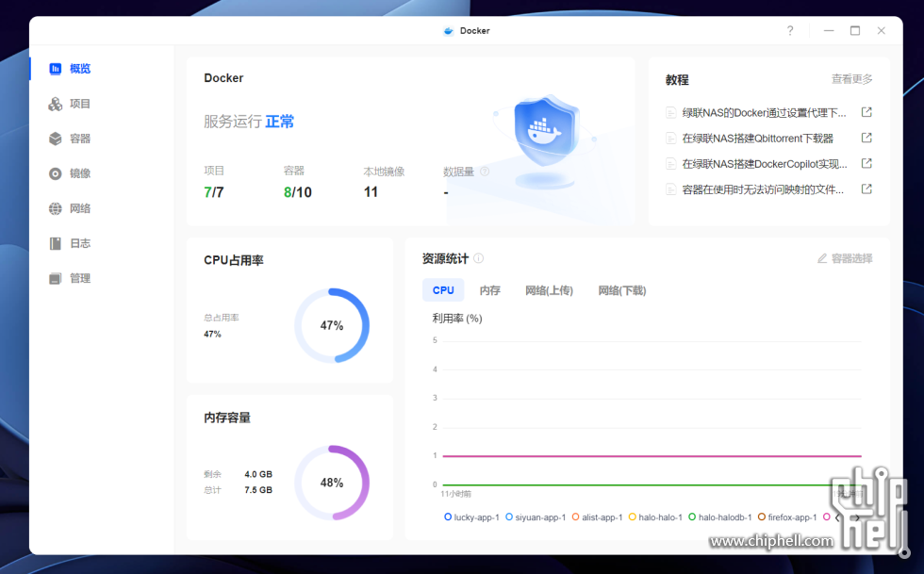924x574 pixels.
Task: Click the info icon next to 资源统计
Action: point(479,258)
